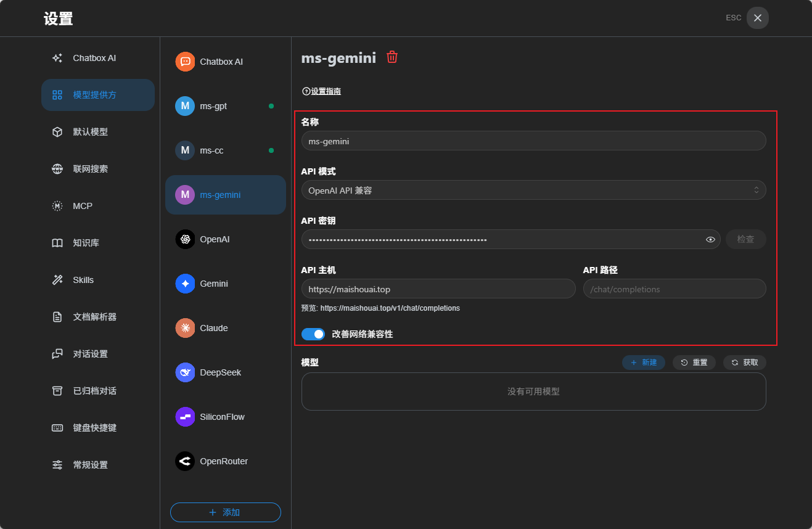Open the 设置指南 link
This screenshot has width=812, height=529.
coord(326,91)
